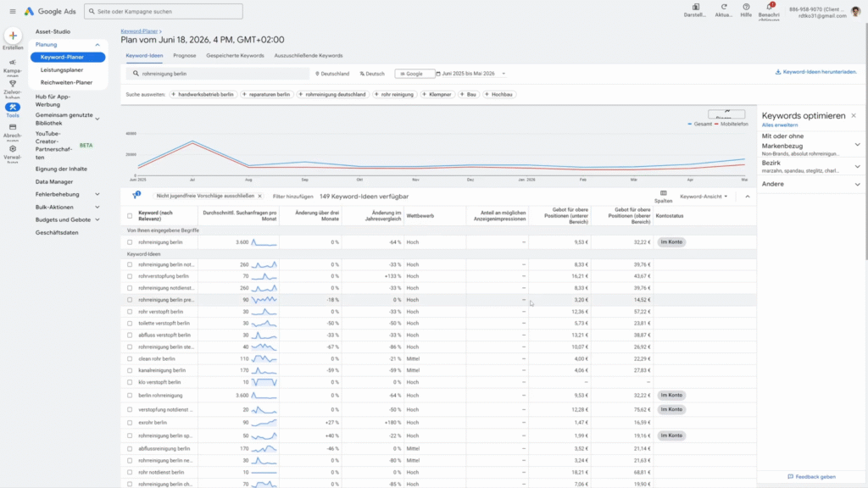
Task: Expand the Andere refinement group
Action: [857, 184]
